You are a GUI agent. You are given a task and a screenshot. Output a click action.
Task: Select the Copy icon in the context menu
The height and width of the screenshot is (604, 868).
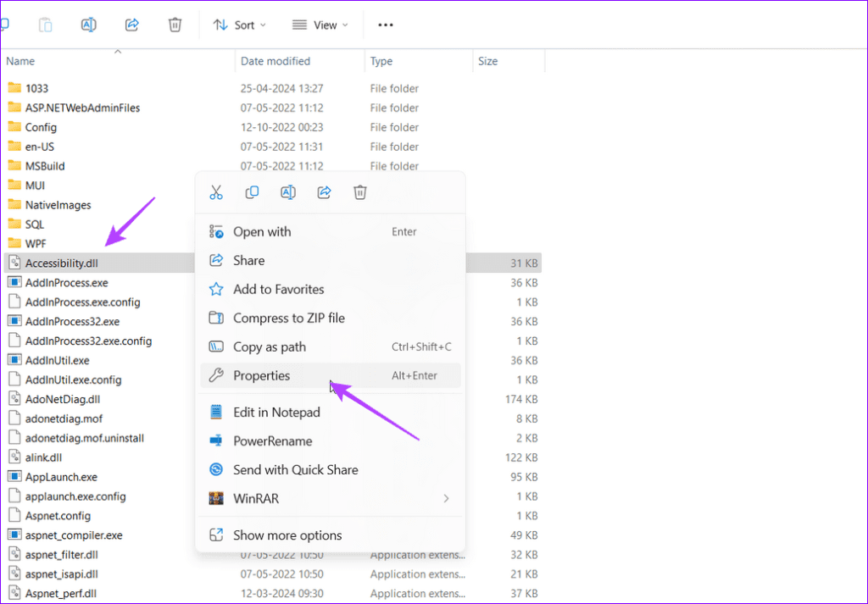coord(252,192)
